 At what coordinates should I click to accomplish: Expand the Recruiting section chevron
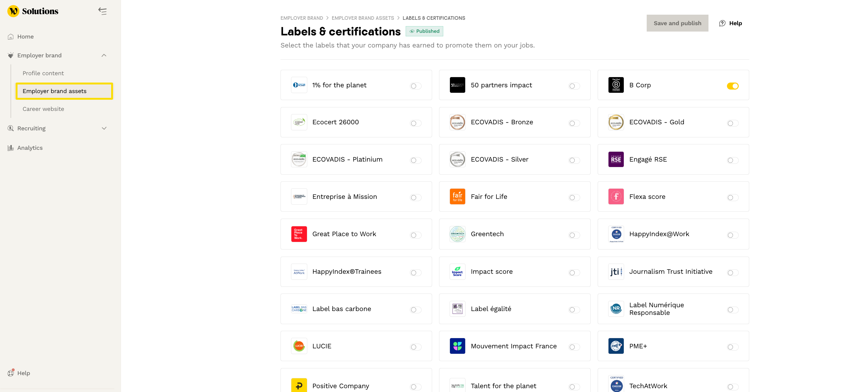click(x=104, y=128)
